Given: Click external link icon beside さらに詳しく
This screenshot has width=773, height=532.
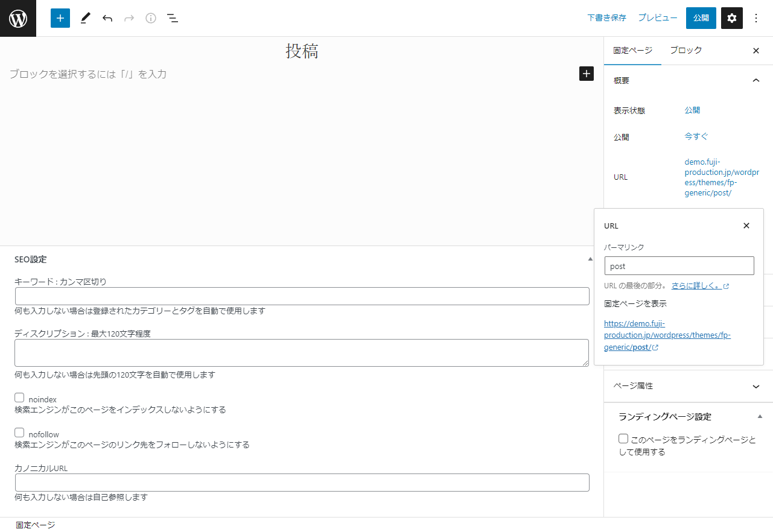Looking at the screenshot, I should (726, 287).
